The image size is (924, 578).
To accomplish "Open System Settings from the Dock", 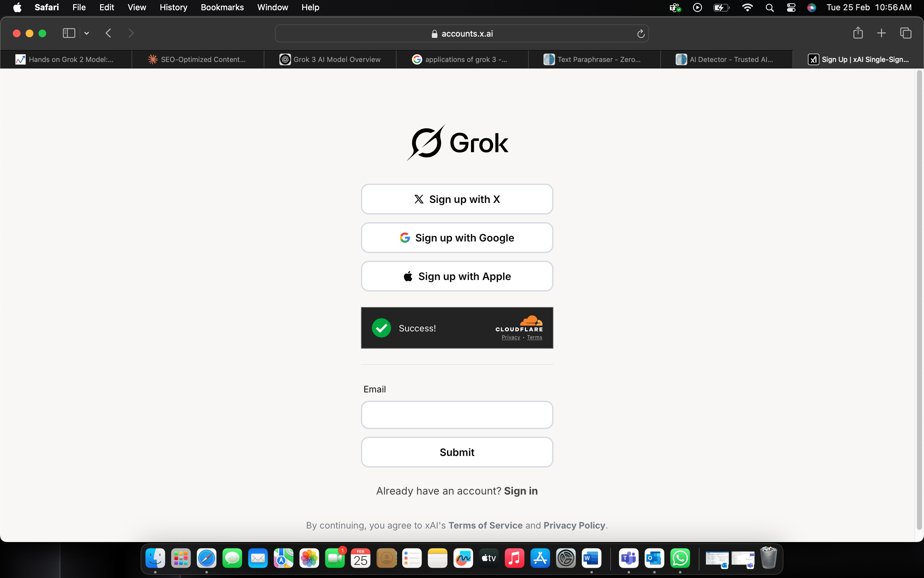I will [x=566, y=558].
